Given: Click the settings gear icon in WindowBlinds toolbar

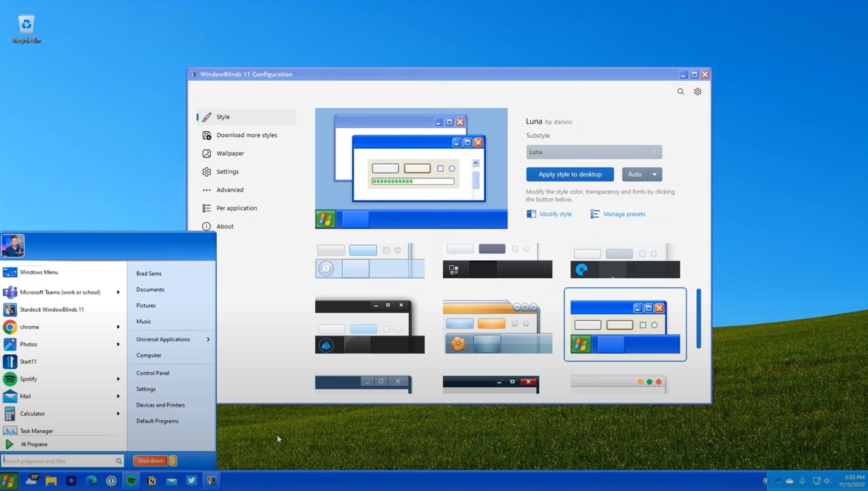Looking at the screenshot, I should pos(698,91).
